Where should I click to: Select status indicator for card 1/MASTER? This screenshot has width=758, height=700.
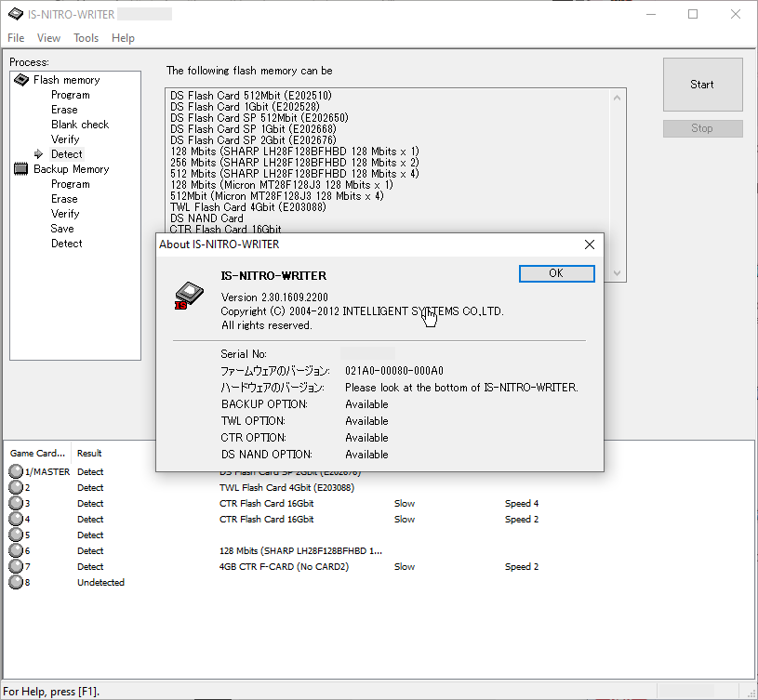click(x=16, y=471)
